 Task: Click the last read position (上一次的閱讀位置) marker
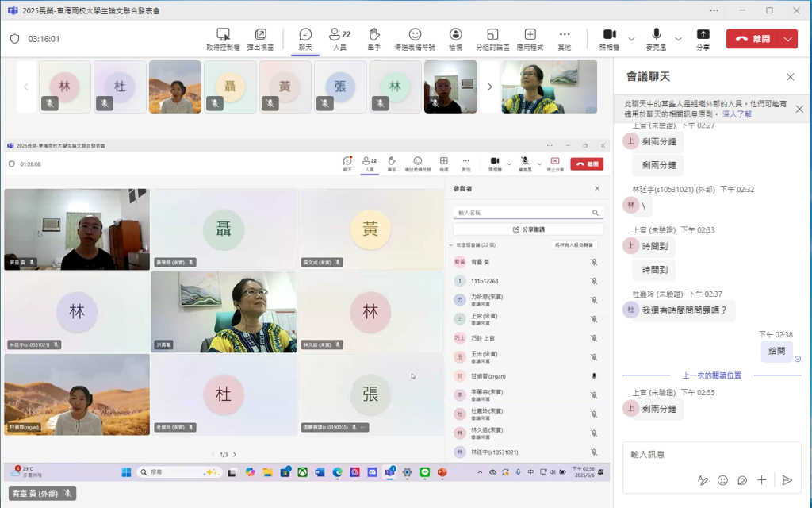pyautogui.click(x=711, y=375)
